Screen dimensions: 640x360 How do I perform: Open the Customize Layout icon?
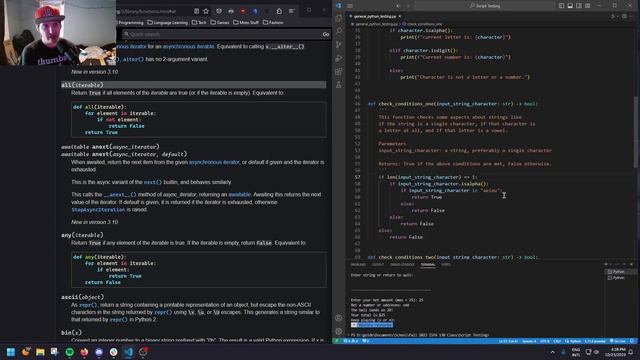(588, 6)
